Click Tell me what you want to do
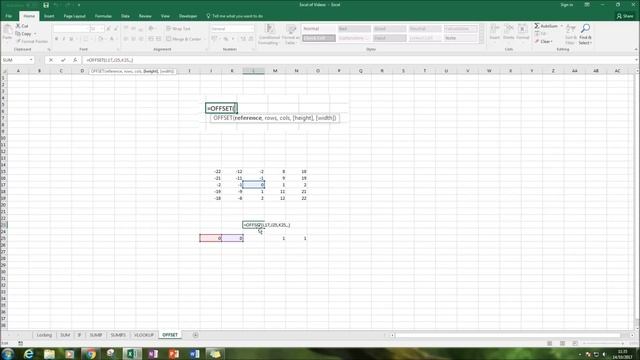Image resolution: width=640 pixels, height=360 pixels. coord(235,16)
